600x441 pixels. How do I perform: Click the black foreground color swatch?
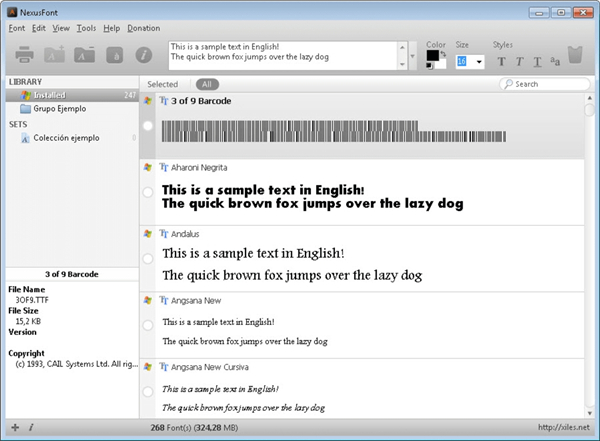[x=432, y=56]
